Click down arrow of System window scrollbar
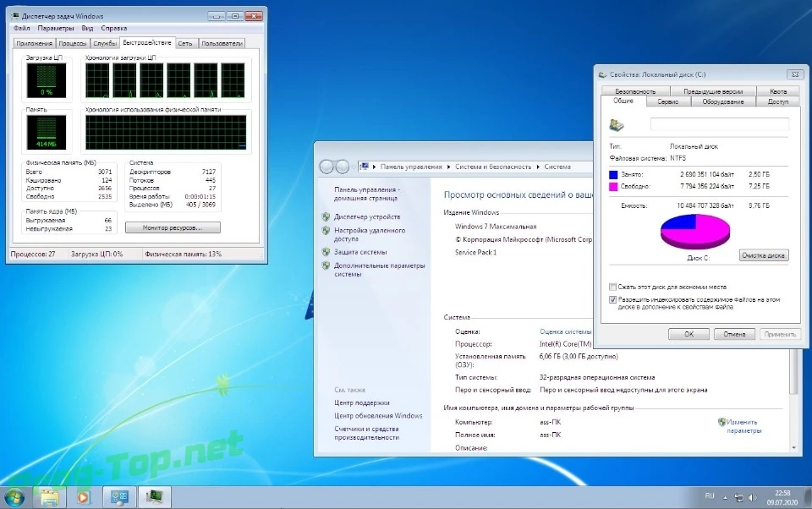Image resolution: width=812 pixels, height=509 pixels. 794,447
